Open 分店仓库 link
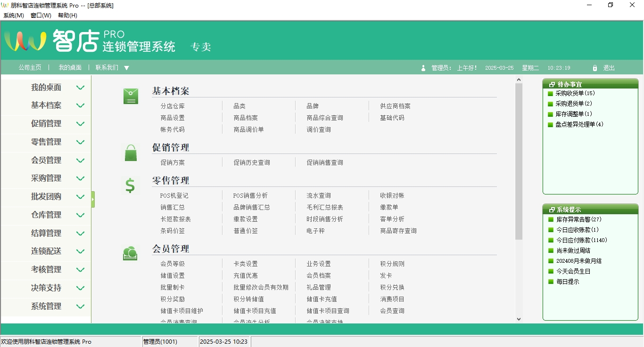Viewport: 644px width, 347px height. coord(173,106)
